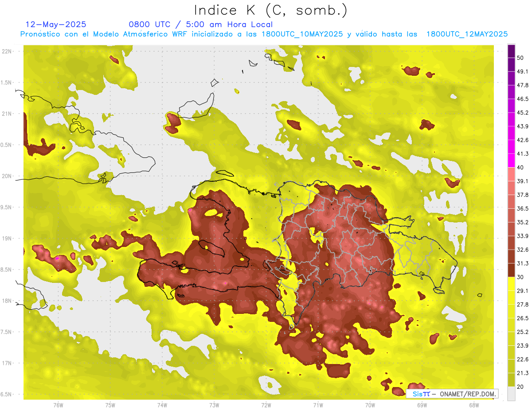
Task: Click the '75W' longitude label
Action: (110, 405)
